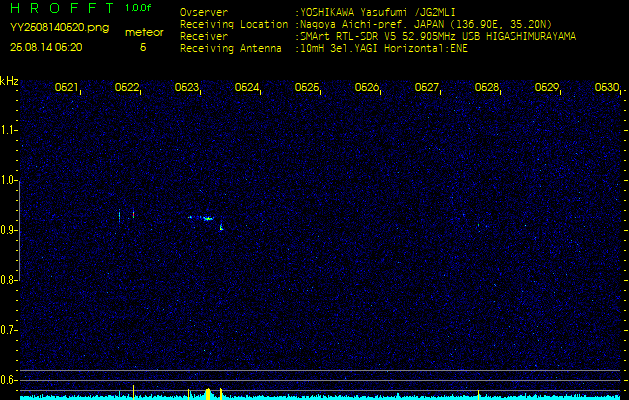The width and height of the screenshot is (629, 400).
Task: Click the 0.6 kHz frequency axis label
Action: click(8, 380)
